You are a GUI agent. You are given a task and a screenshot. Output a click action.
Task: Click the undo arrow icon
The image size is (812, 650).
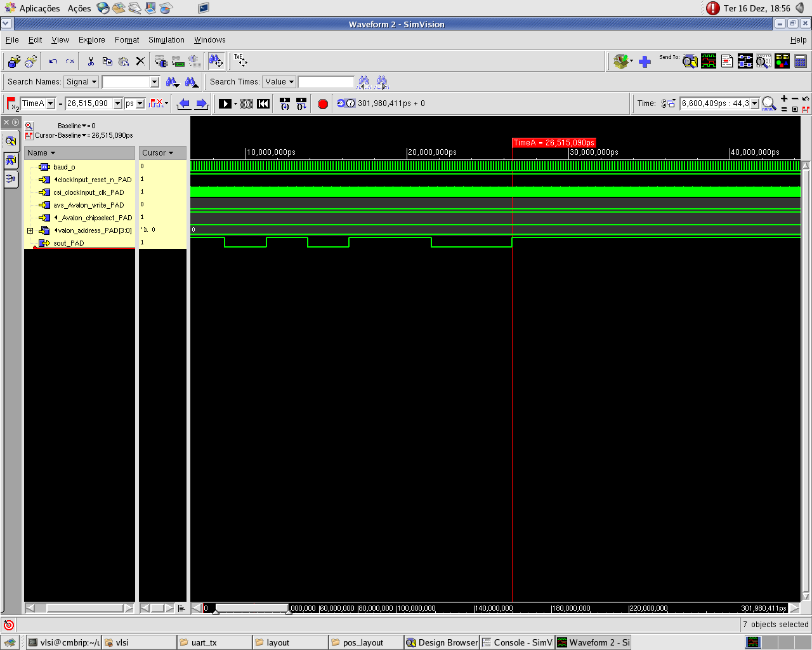pyautogui.click(x=53, y=62)
